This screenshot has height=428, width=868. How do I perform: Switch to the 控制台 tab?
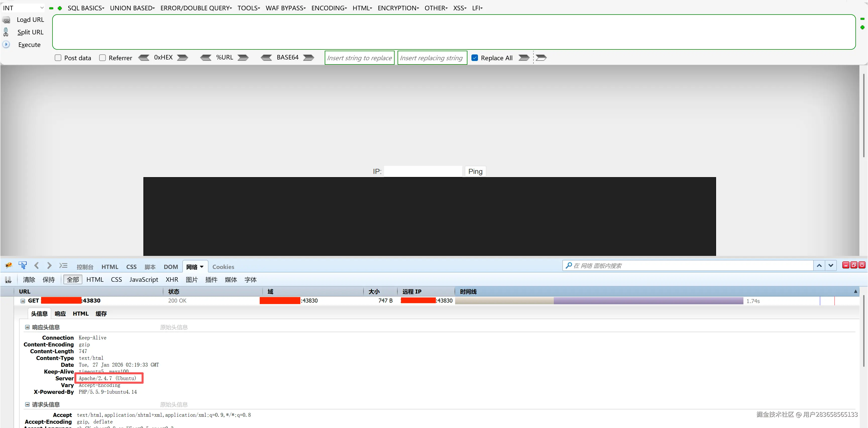[85, 267]
